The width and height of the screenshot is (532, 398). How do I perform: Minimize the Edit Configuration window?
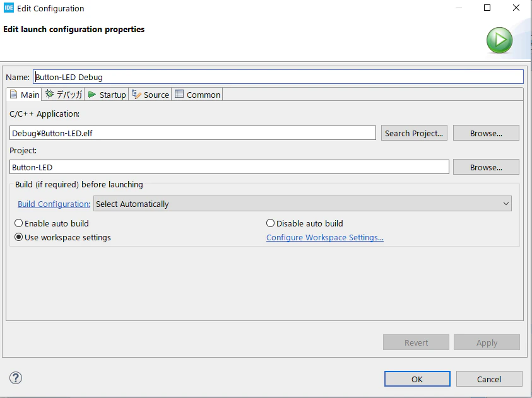pyautogui.click(x=459, y=8)
